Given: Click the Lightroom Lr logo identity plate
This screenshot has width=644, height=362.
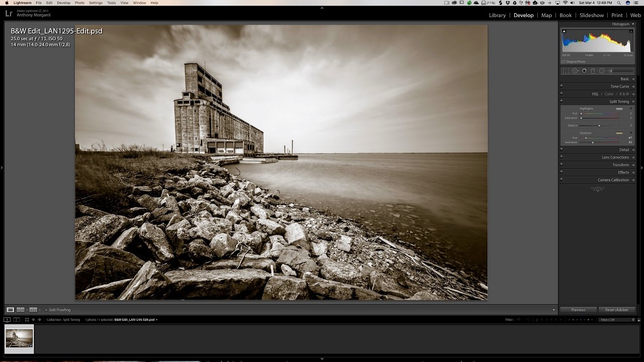Looking at the screenshot, I should coord(9,15).
